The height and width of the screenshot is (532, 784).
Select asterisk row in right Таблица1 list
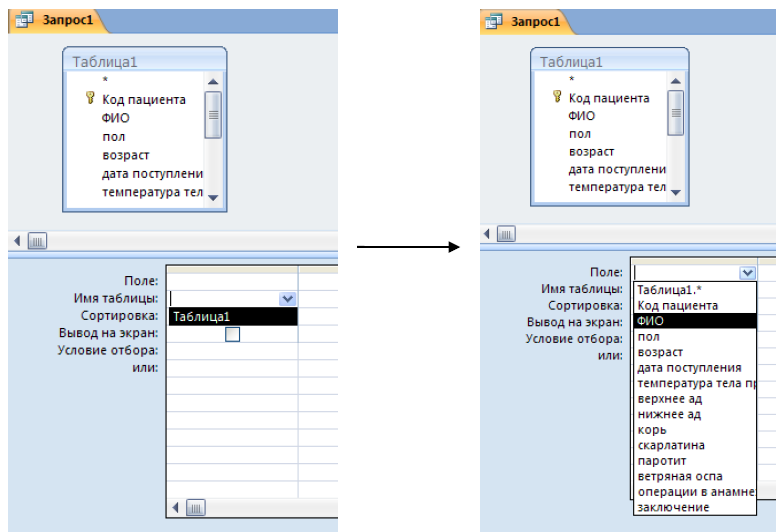572,79
